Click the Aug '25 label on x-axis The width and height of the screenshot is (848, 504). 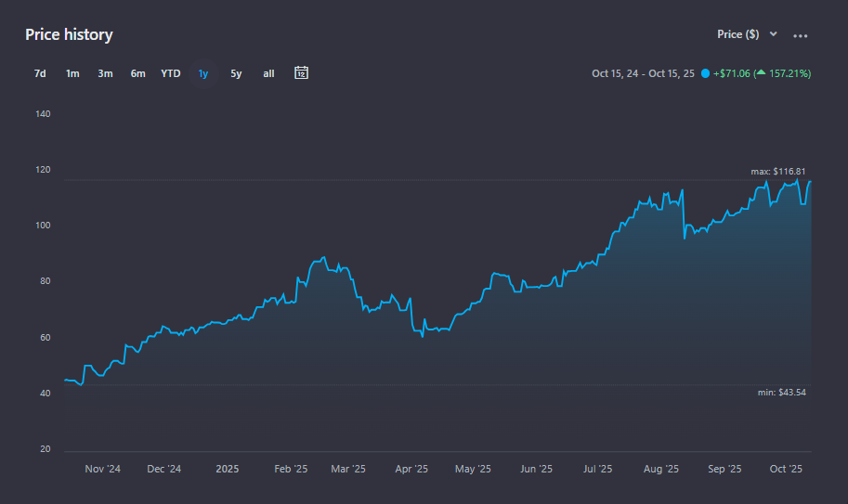tap(660, 469)
